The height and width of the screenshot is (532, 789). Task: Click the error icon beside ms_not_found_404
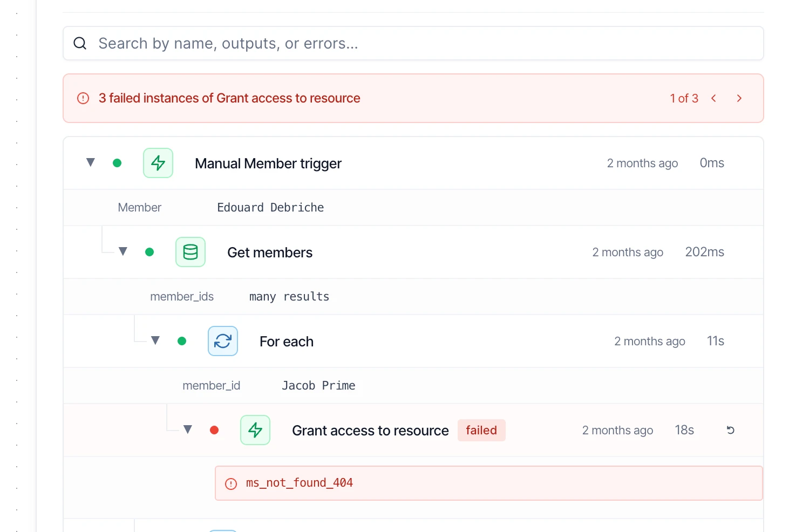point(231,483)
